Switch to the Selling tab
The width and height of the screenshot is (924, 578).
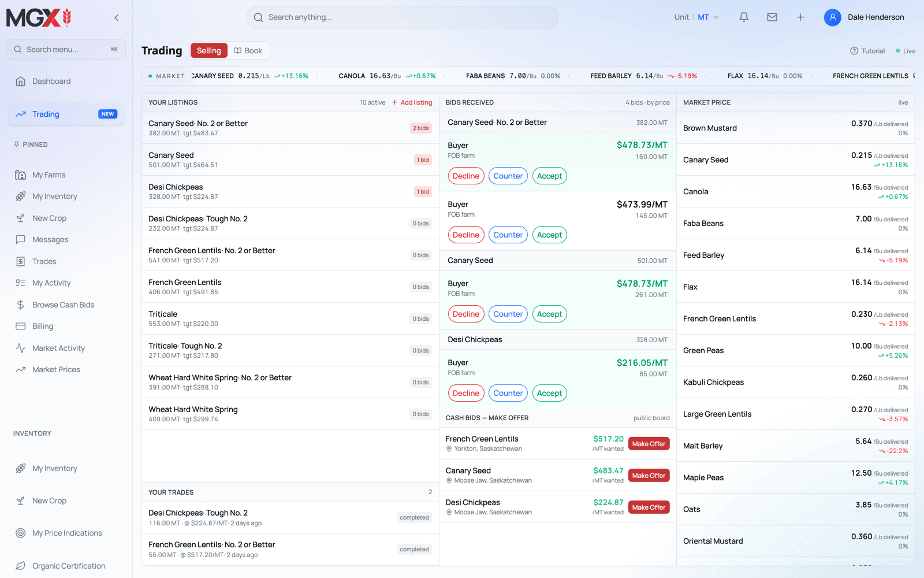coord(208,51)
